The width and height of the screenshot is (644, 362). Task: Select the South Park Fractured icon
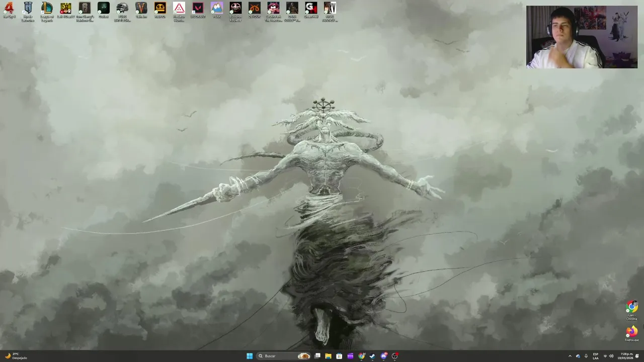[x=273, y=12]
